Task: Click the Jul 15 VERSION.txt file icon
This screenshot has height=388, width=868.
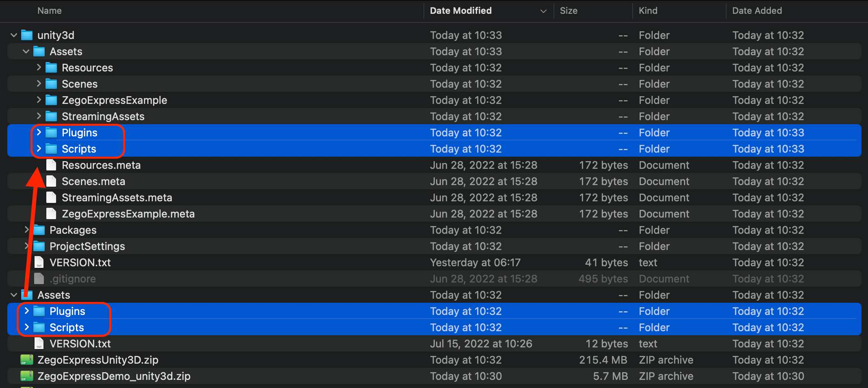Action: (x=39, y=344)
